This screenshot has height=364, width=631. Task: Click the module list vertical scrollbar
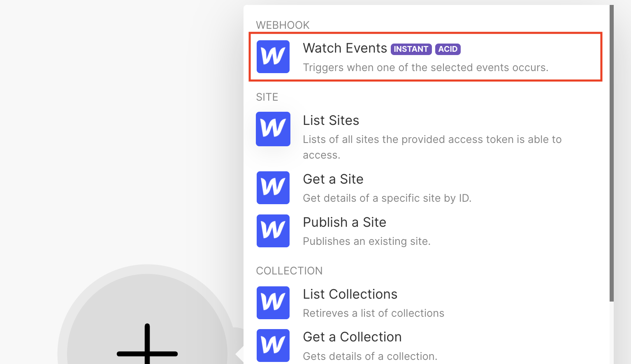pyautogui.click(x=612, y=153)
